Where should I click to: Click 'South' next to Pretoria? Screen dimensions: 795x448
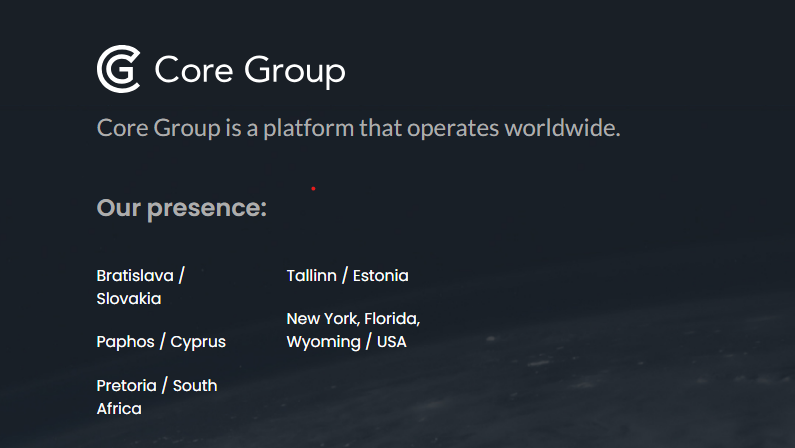[195, 386]
